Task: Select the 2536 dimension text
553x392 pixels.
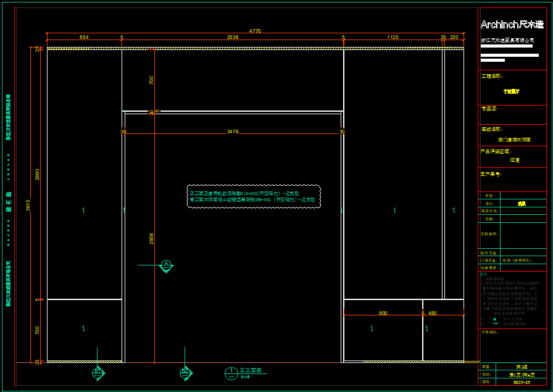Action: [x=233, y=37]
